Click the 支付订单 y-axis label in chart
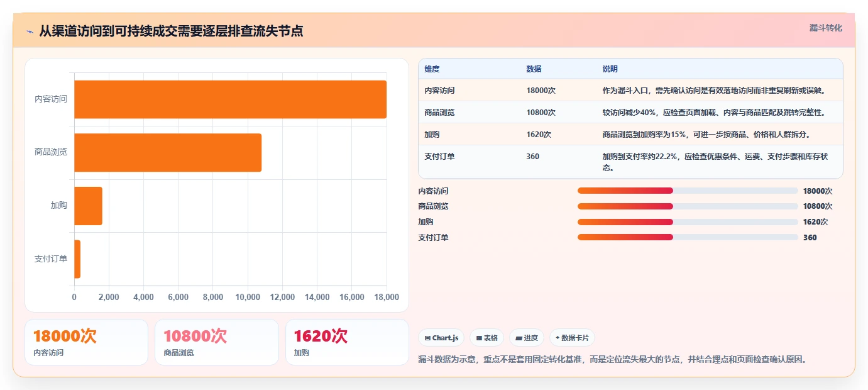 (51, 259)
